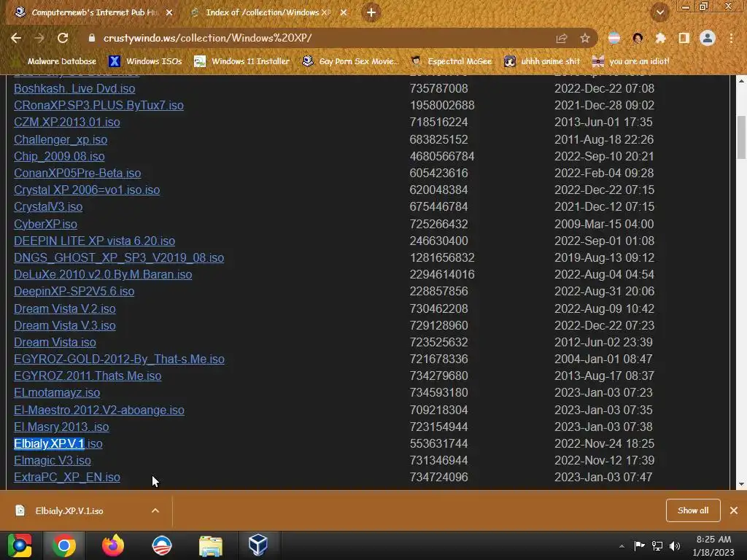Click Show all downloads button
The height and width of the screenshot is (560, 747).
(x=693, y=510)
